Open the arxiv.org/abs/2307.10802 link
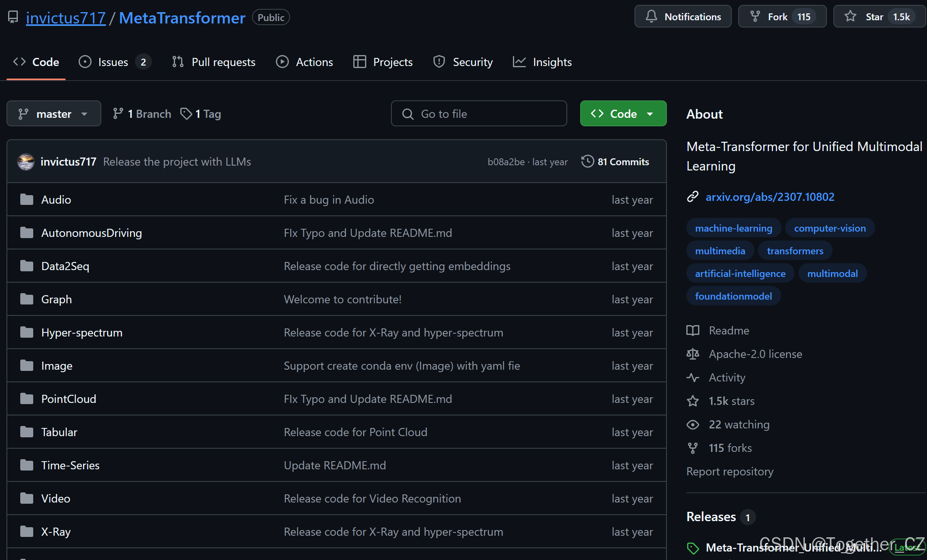Image resolution: width=927 pixels, height=560 pixels. pyautogui.click(x=769, y=197)
